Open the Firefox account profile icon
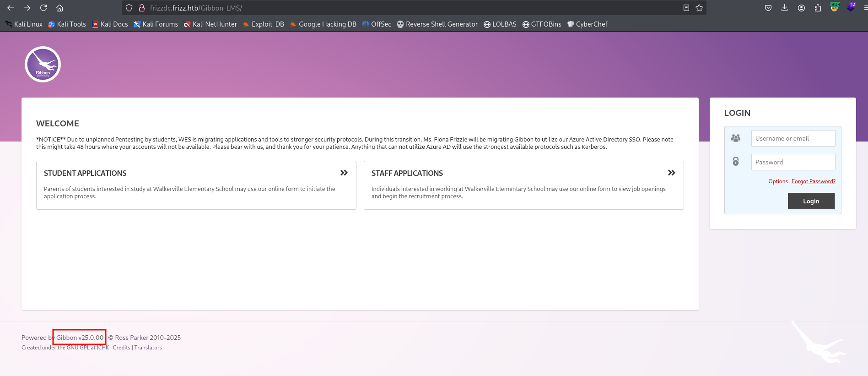This screenshot has height=376, width=868. 801,8
